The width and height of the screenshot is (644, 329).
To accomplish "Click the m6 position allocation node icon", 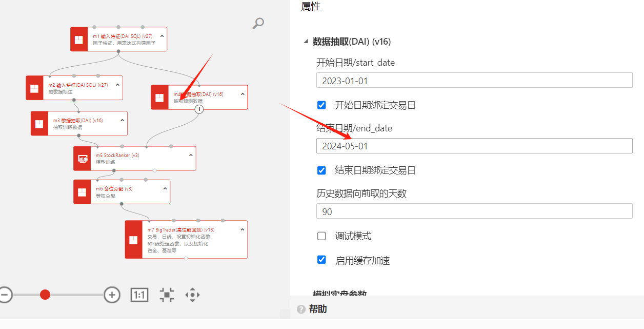I will (x=82, y=192).
